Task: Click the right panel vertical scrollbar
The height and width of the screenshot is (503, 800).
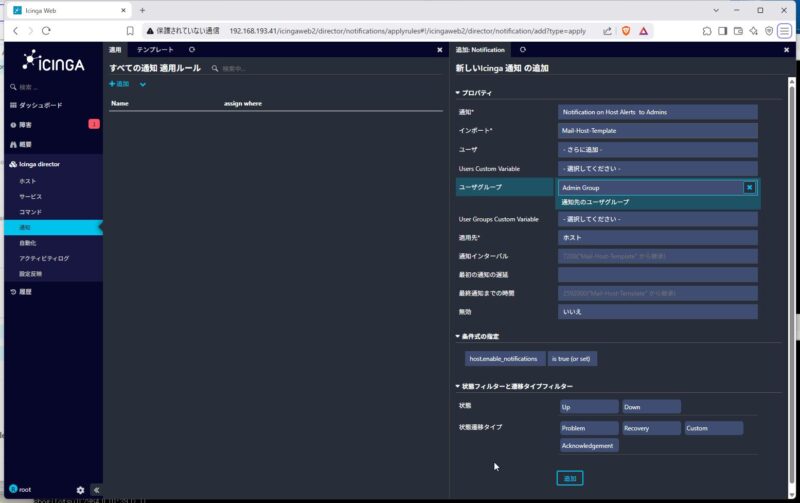Action: [791, 286]
